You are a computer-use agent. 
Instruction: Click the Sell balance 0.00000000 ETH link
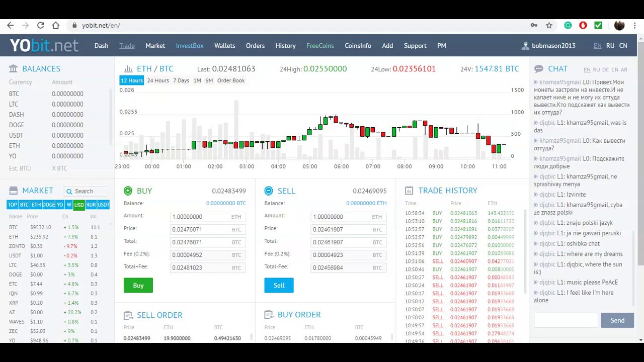pos(366,203)
